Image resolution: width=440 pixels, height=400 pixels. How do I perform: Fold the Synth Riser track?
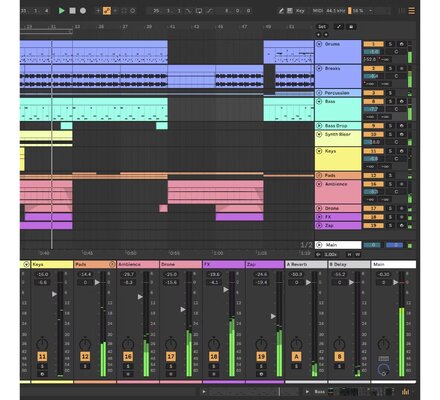tap(319, 134)
